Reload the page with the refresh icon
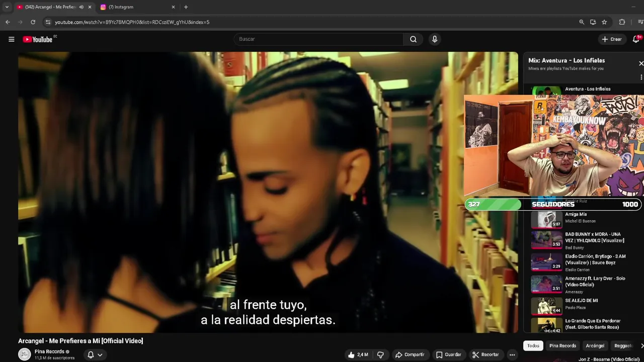The width and height of the screenshot is (644, 362). (33, 22)
